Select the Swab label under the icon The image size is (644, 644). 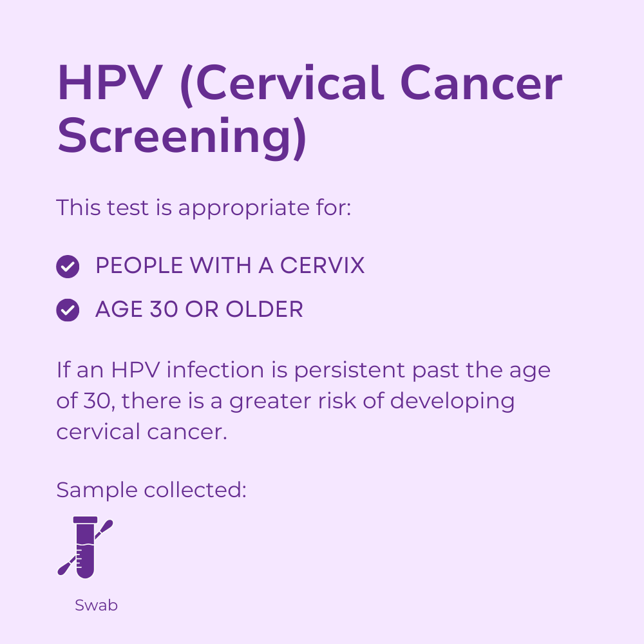tap(96, 605)
